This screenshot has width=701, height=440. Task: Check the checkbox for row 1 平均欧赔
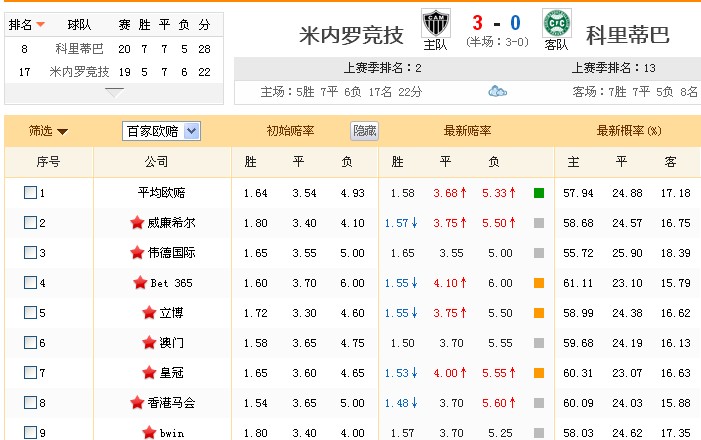[30, 193]
